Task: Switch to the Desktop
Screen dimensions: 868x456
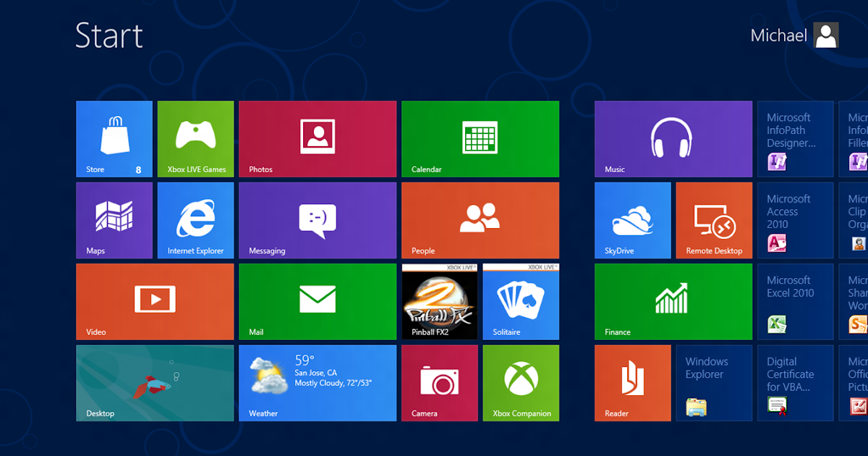Action: pyautogui.click(x=154, y=383)
